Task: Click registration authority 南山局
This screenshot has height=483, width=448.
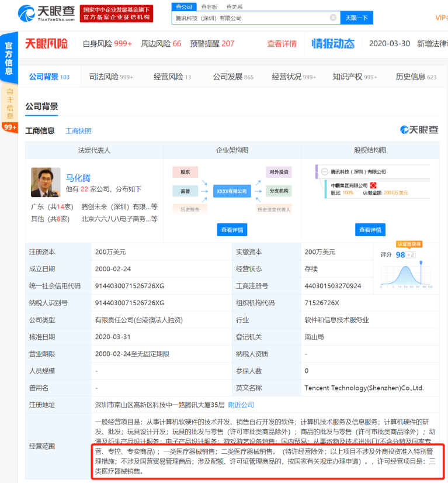Action: click(314, 337)
